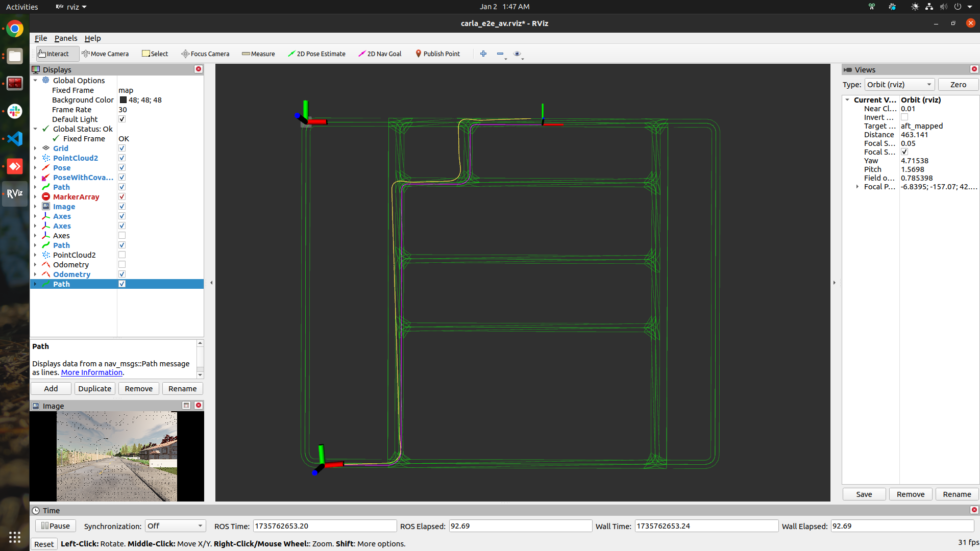Viewport: 980px width, 551px height.
Task: Click the Duplicate button
Action: 94,389
